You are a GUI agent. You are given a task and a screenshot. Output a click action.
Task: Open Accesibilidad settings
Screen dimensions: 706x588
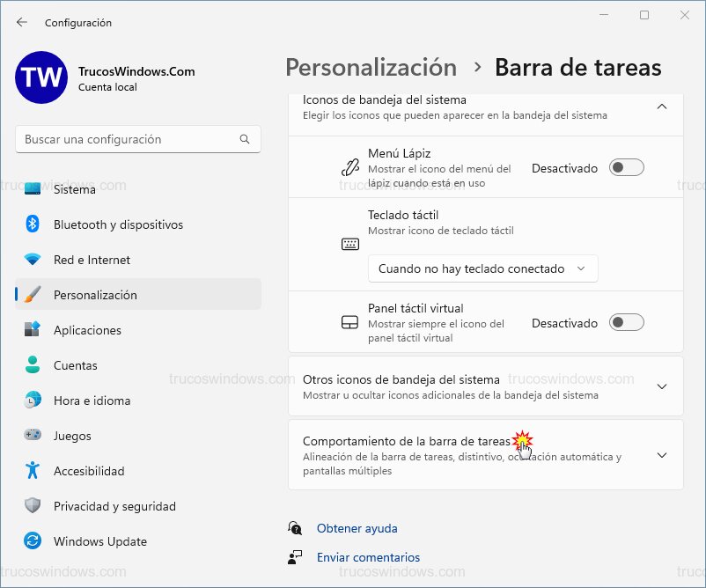pyautogui.click(x=88, y=471)
